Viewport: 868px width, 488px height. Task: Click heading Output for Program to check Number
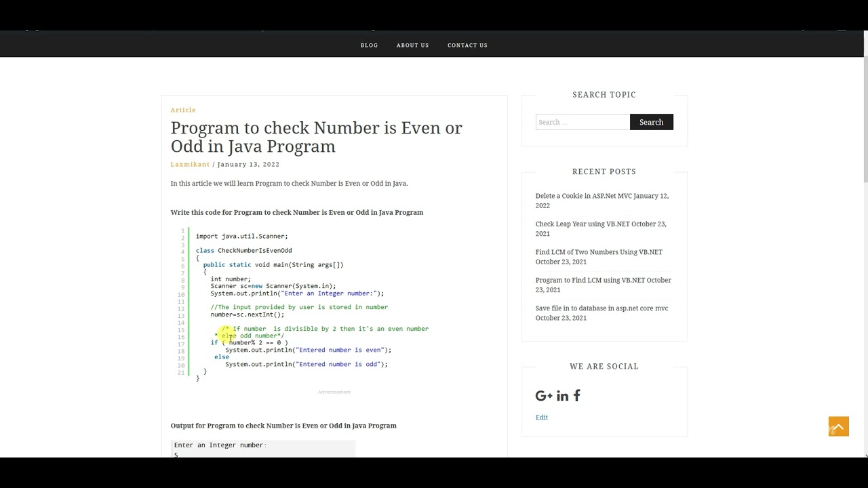pos(283,426)
